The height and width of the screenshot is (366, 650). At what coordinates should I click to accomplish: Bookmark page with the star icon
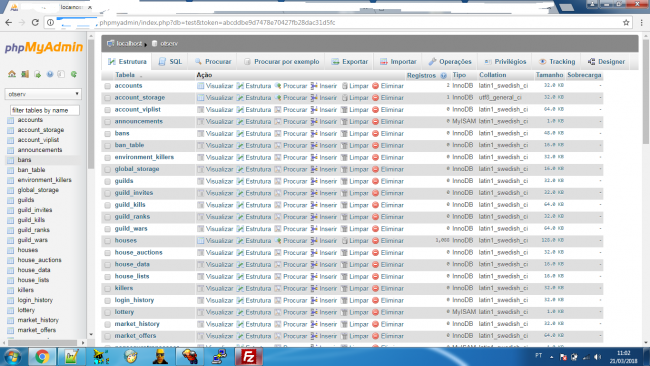pos(626,23)
